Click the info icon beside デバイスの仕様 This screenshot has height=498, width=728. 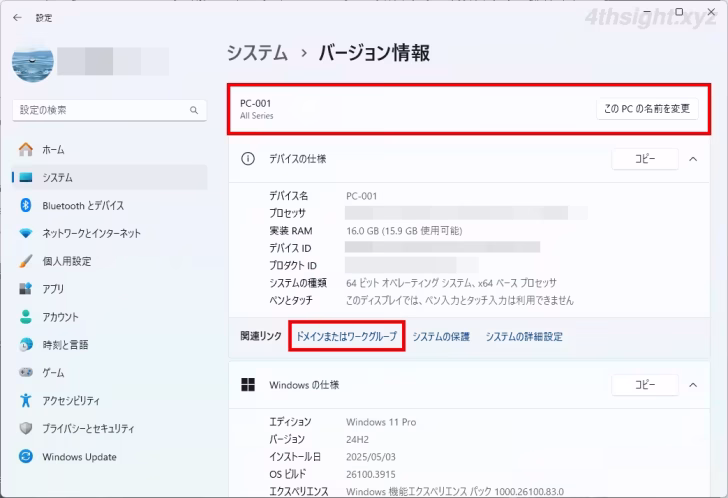[x=248, y=159]
